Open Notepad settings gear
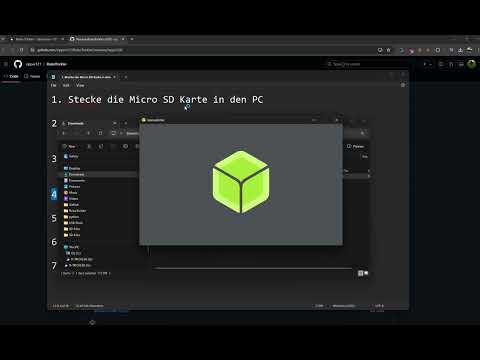Screen dimensions: 480x360 coord(403,85)
